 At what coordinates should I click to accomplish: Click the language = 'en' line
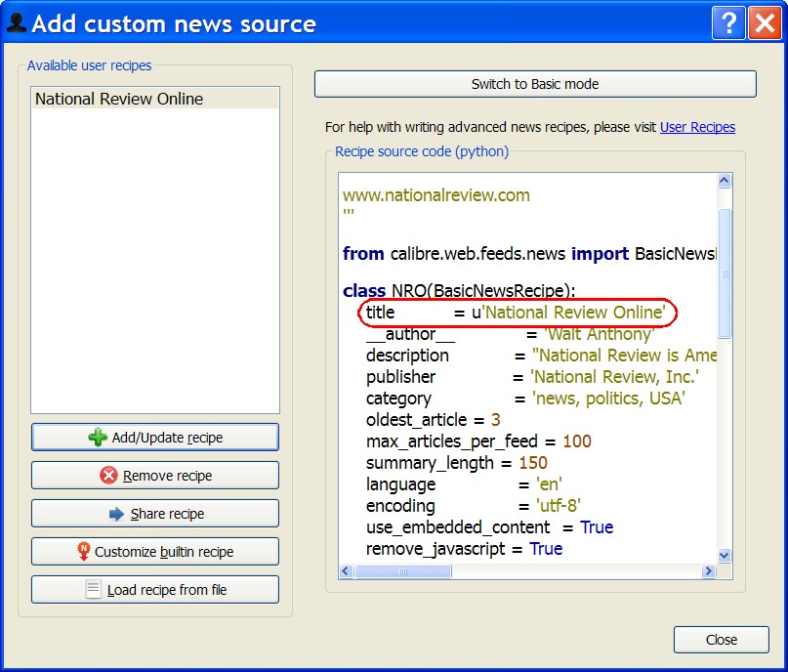pos(464,484)
